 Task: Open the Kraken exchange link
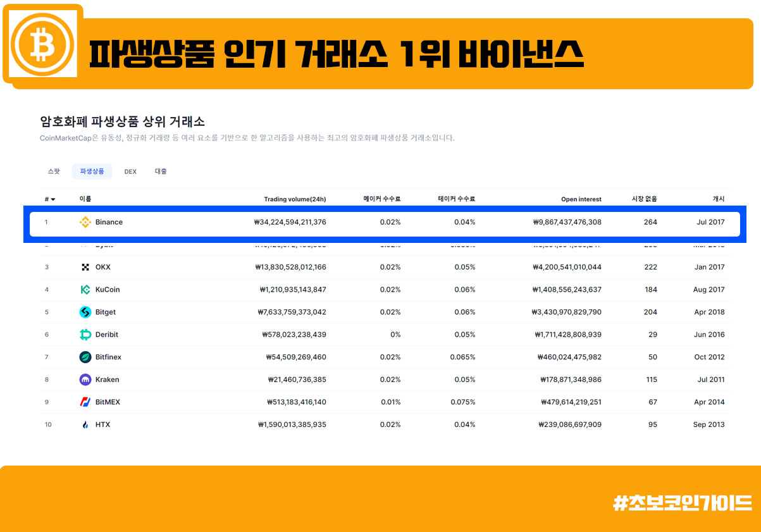click(x=107, y=380)
